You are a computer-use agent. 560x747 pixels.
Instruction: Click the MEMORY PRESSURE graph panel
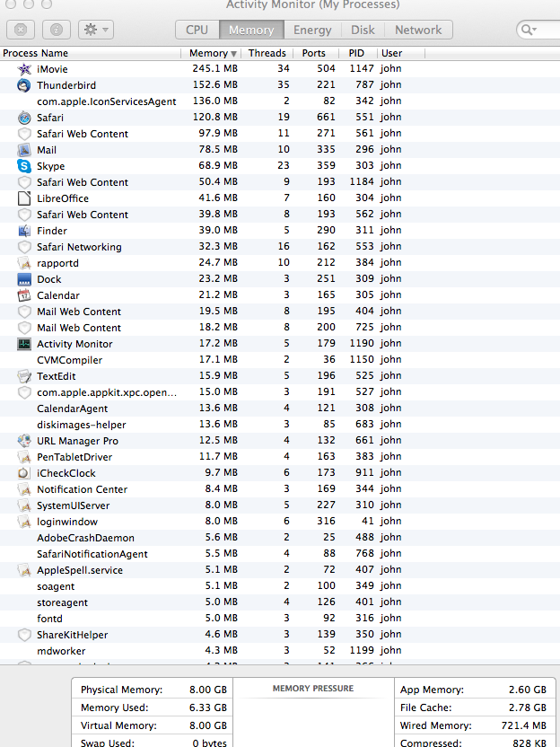click(313, 713)
